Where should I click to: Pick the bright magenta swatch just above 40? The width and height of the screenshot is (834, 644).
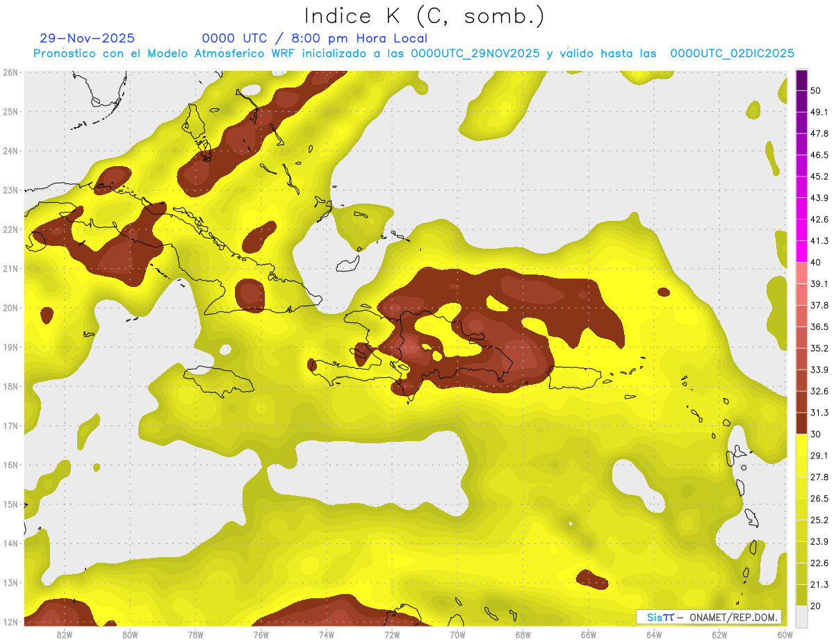coord(801,251)
